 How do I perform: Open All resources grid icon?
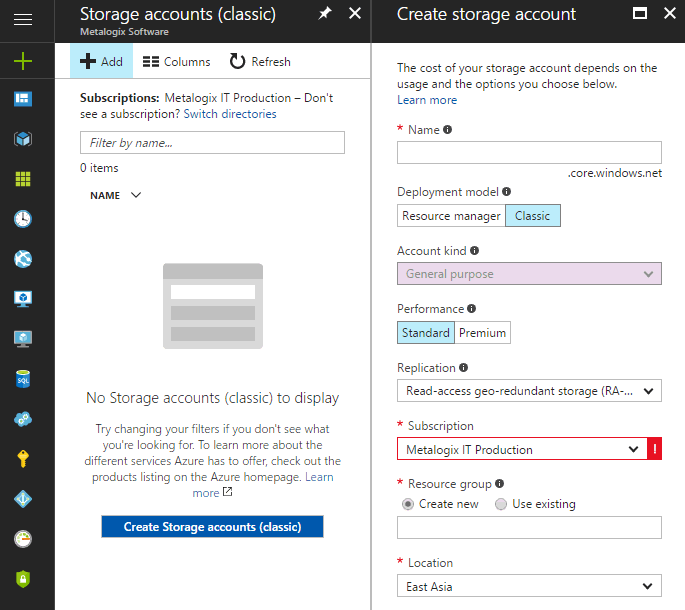(x=23, y=179)
